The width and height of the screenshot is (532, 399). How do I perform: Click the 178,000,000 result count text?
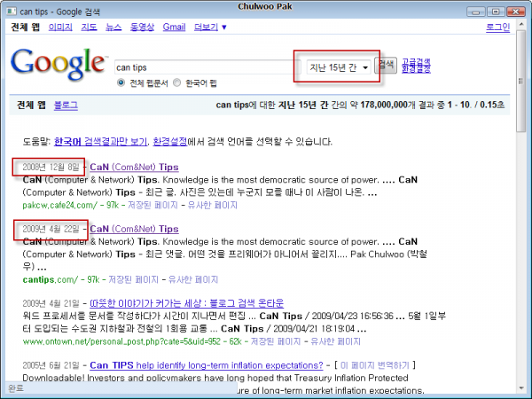383,105
